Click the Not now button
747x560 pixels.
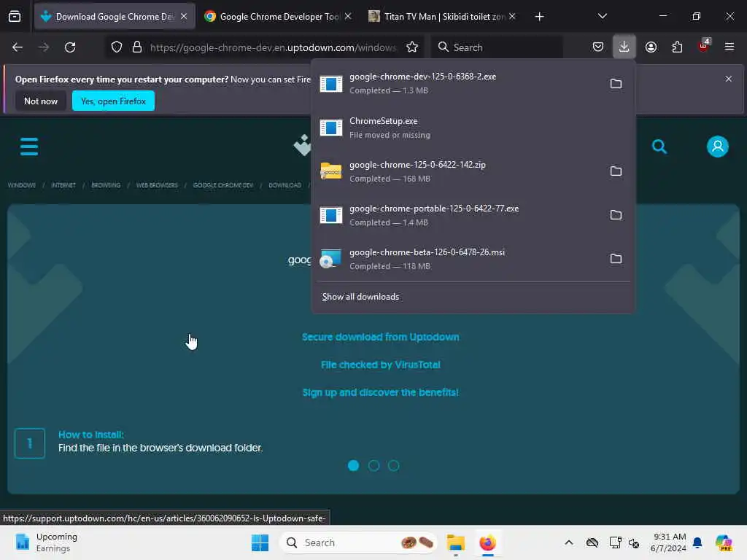[41, 101]
